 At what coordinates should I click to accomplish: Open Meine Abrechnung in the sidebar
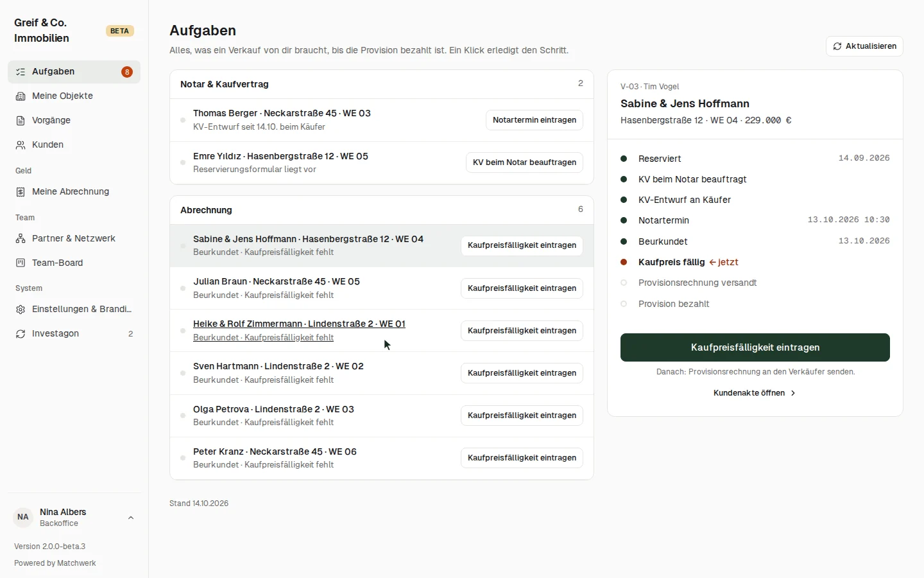pyautogui.click(x=74, y=192)
